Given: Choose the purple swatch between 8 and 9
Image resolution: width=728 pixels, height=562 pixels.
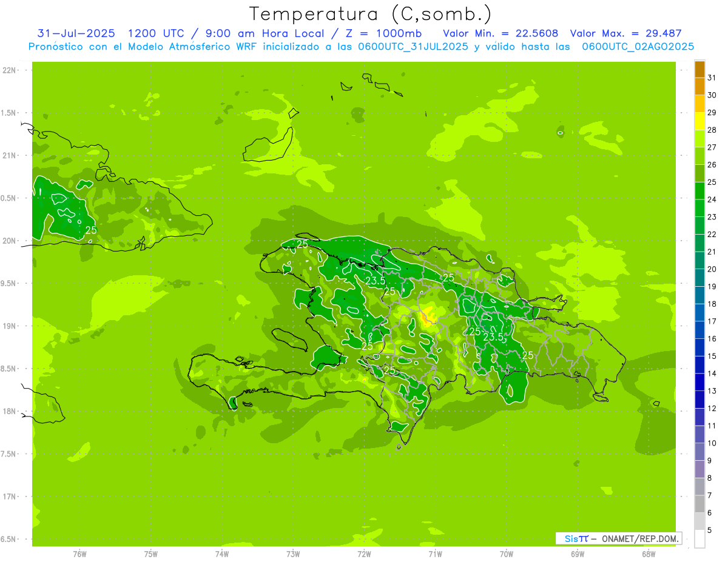Looking at the screenshot, I should click(699, 469).
